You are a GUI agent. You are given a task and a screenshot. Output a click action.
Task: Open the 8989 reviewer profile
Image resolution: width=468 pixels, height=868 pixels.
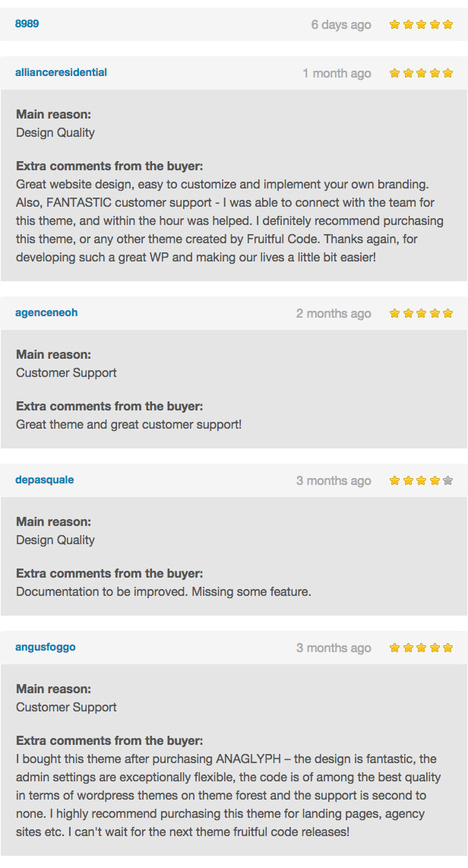coord(27,24)
